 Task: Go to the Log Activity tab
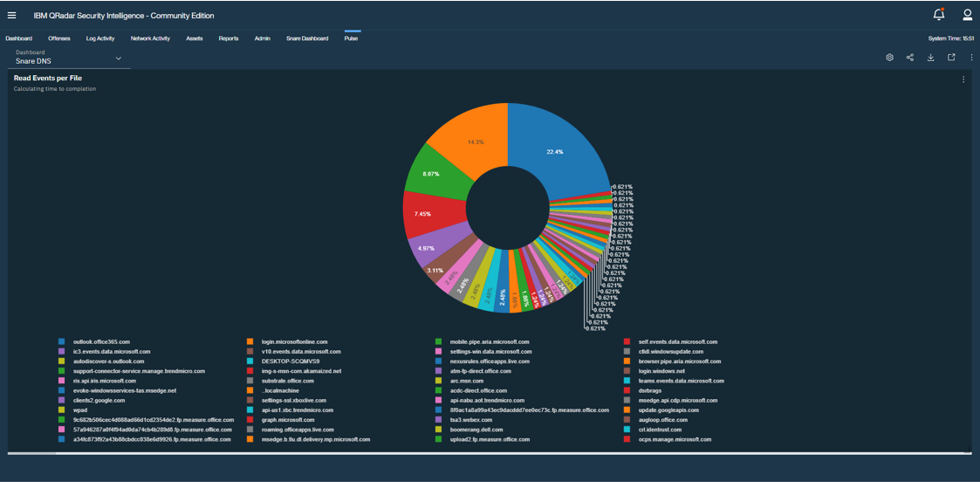pyautogui.click(x=100, y=38)
